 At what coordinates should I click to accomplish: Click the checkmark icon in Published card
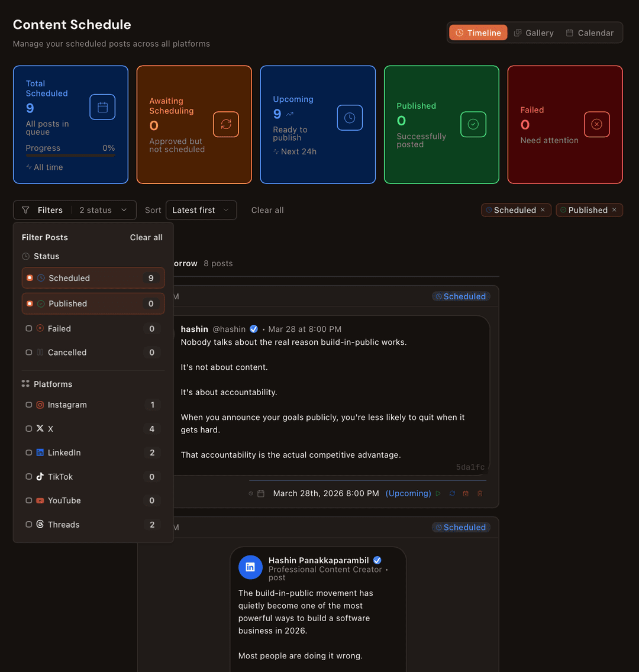pos(473,124)
